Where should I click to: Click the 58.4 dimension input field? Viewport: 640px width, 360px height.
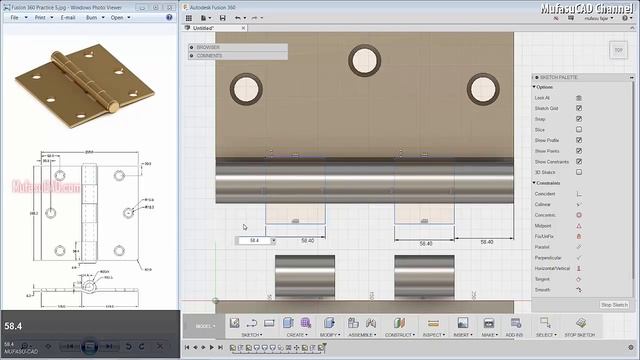click(254, 241)
